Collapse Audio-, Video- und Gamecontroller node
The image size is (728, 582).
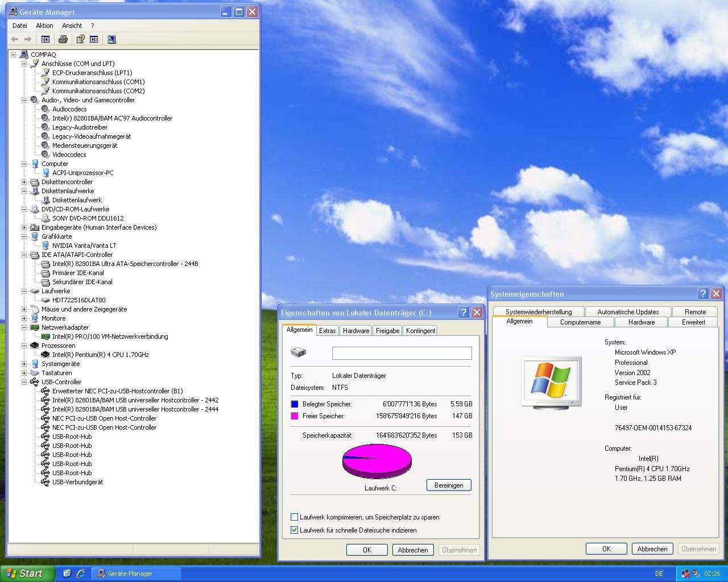(24, 100)
